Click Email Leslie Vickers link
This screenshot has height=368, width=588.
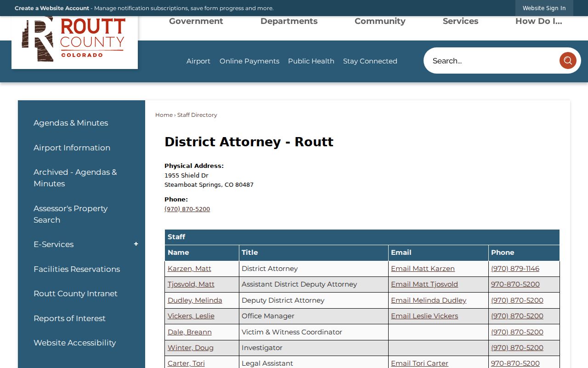click(x=424, y=316)
